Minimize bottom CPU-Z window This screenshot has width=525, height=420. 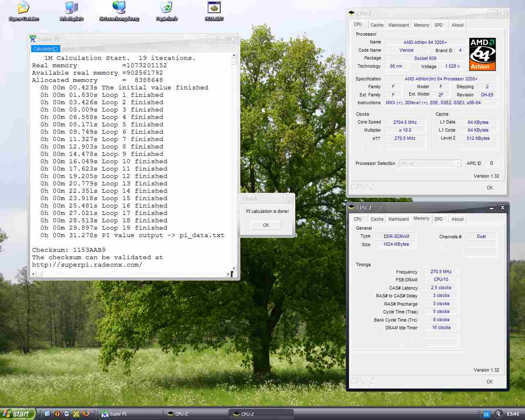coord(491,208)
